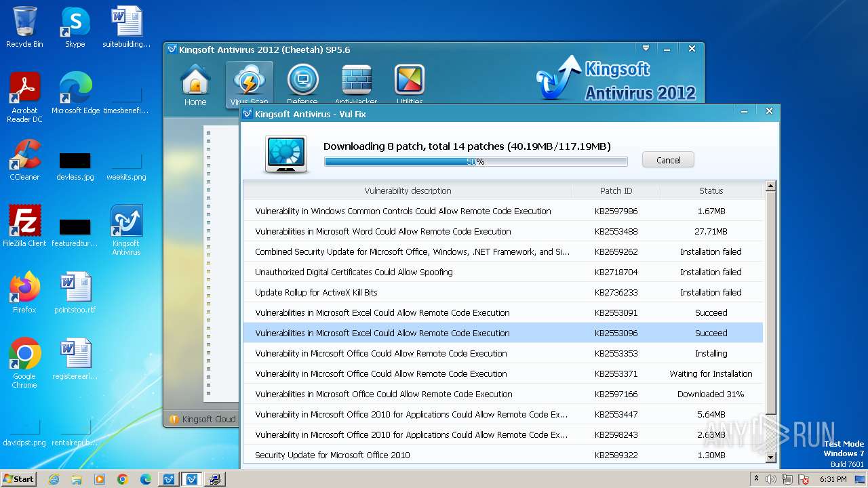Select Combined Security Update row
Image resolution: width=868 pixels, height=488 pixels.
click(x=503, y=251)
